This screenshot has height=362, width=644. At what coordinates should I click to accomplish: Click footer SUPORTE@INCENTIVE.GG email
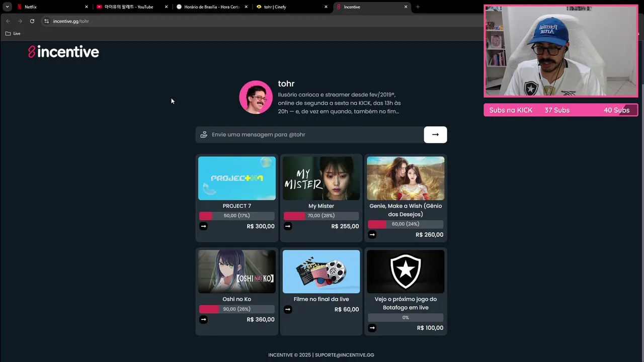pos(345,355)
